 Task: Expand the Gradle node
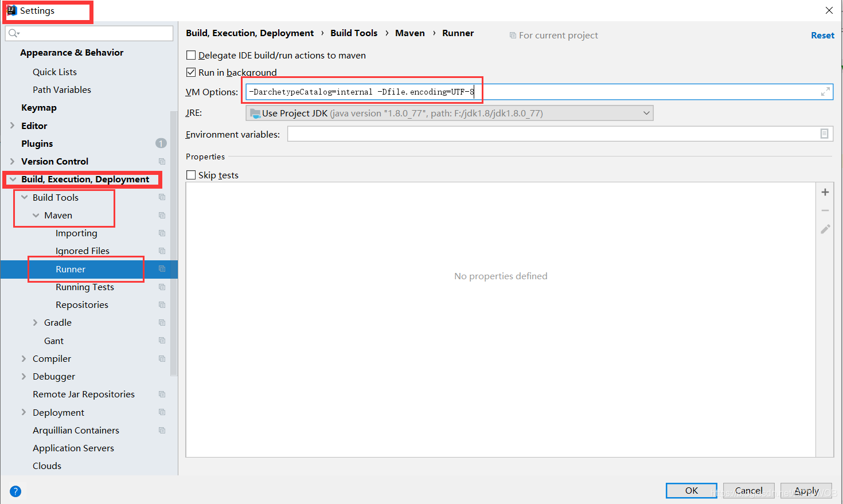click(x=35, y=323)
